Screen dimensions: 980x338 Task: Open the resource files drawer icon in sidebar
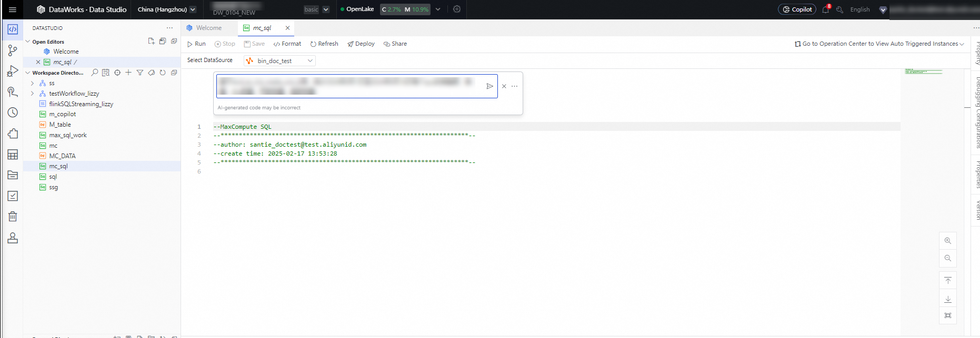tap(13, 175)
